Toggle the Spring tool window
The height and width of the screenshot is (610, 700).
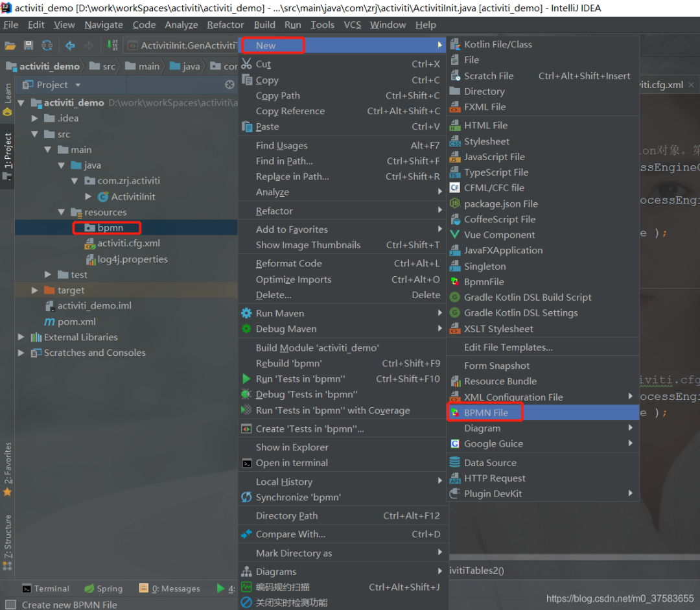coord(104,589)
